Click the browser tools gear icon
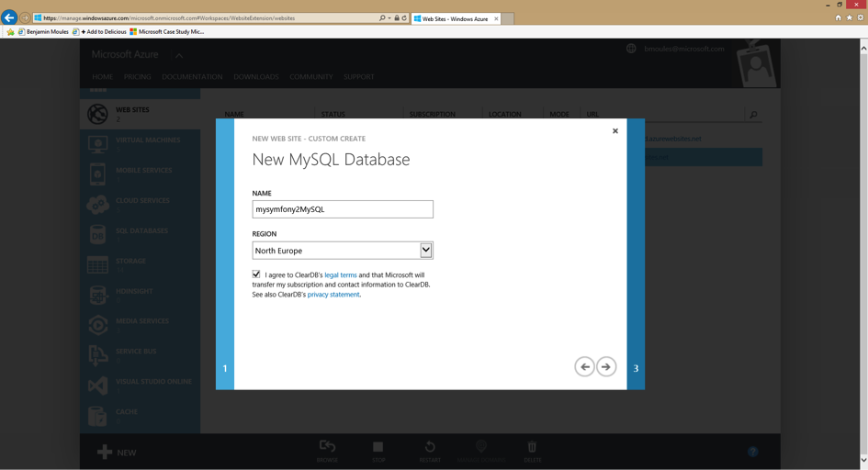This screenshot has width=868, height=470. point(861,17)
